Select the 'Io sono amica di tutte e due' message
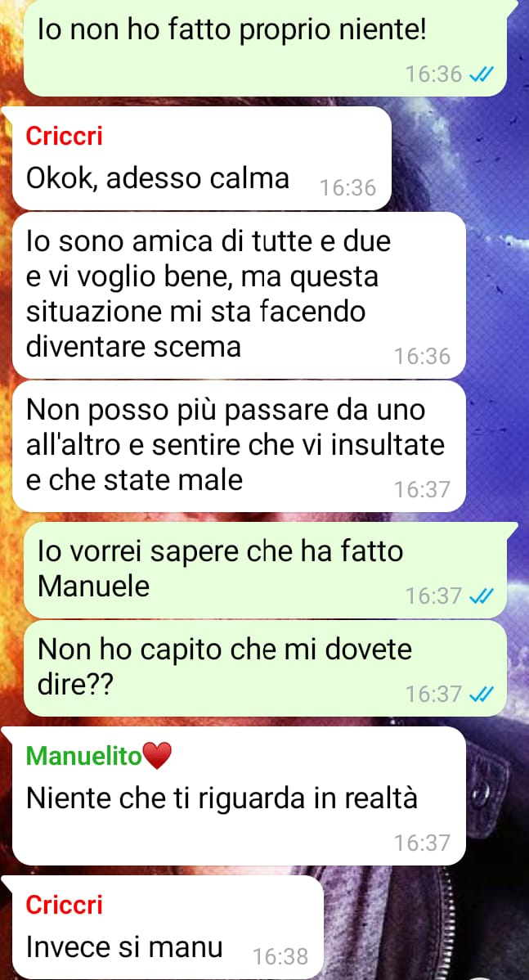529x980 pixels. tap(239, 295)
